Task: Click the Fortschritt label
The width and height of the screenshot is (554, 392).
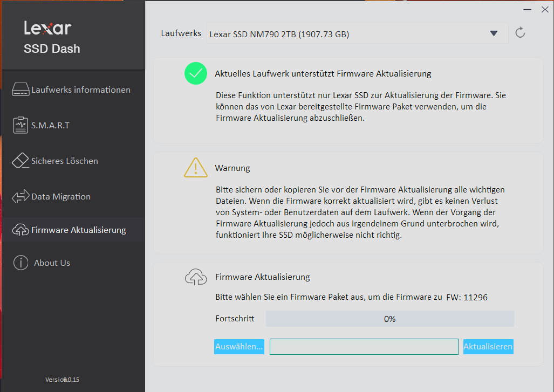Action: tap(235, 319)
